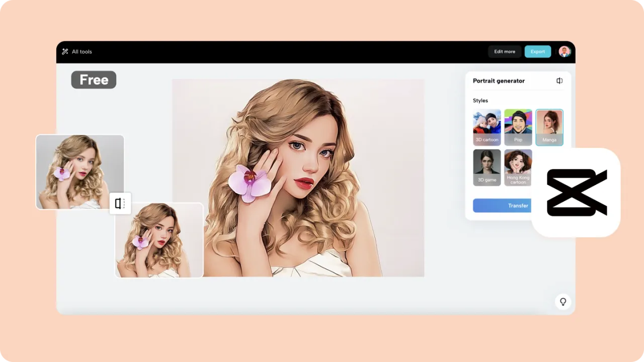Click the CapCut logo

[x=577, y=192]
